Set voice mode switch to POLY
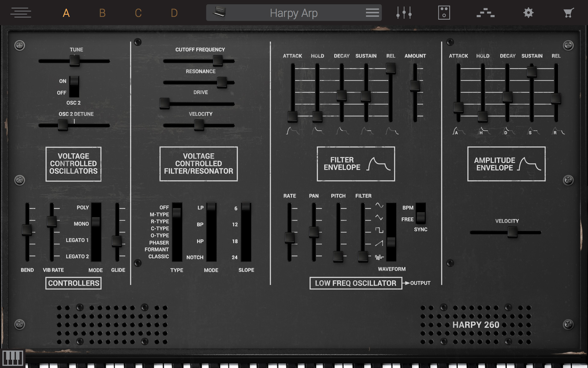This screenshot has height=368, width=588. pyautogui.click(x=96, y=208)
